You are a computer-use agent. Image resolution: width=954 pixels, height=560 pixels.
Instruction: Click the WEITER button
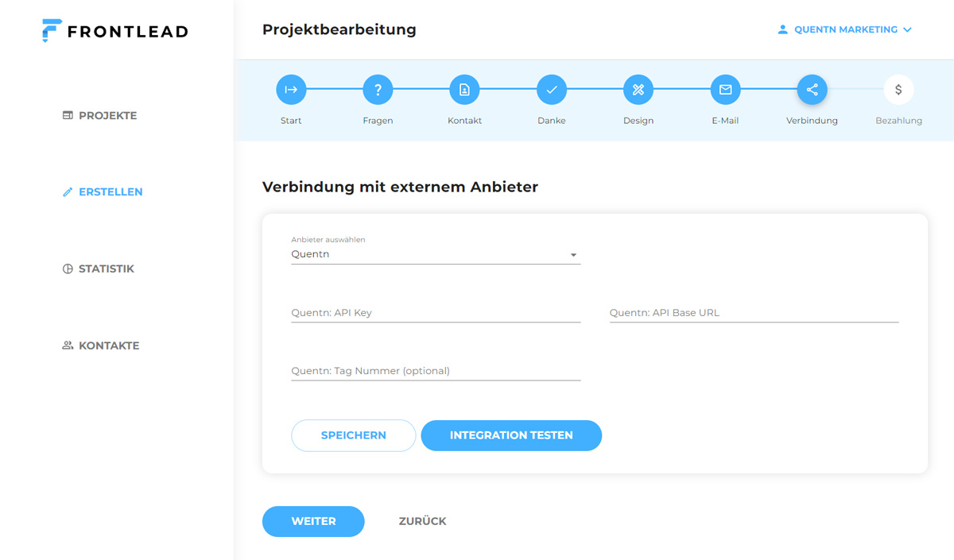click(x=313, y=521)
